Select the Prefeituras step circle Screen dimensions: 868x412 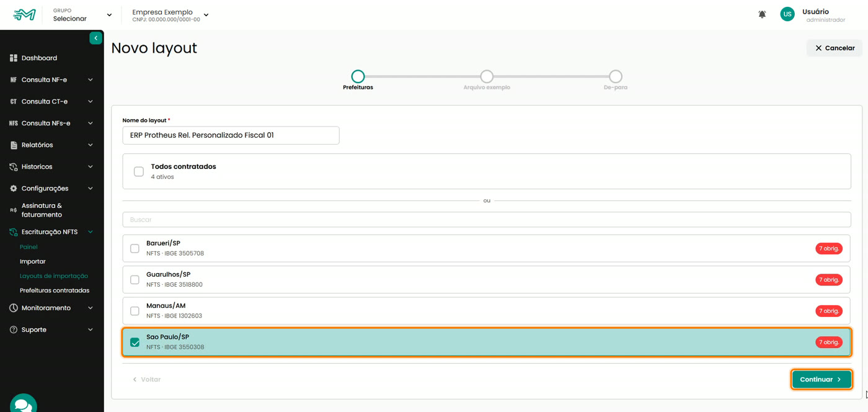tap(358, 76)
